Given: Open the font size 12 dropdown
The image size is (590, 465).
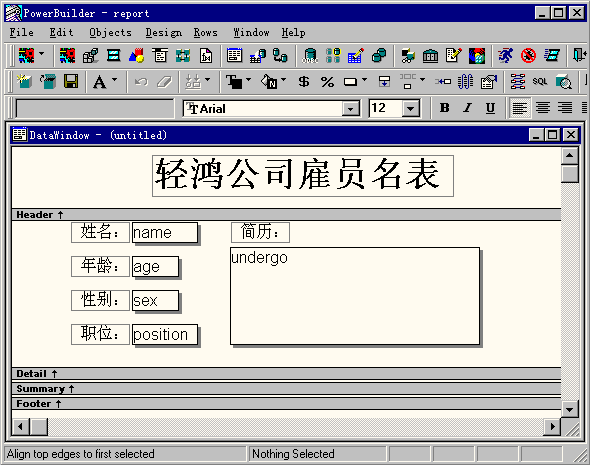Looking at the screenshot, I should pos(411,109).
